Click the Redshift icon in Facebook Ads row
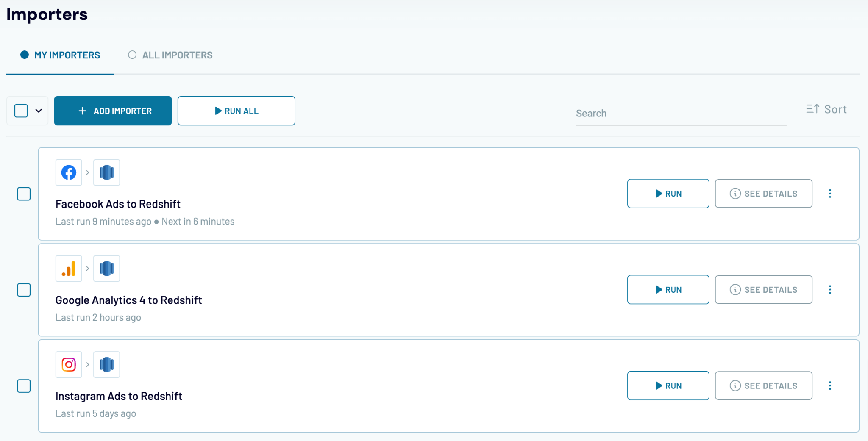 [106, 172]
